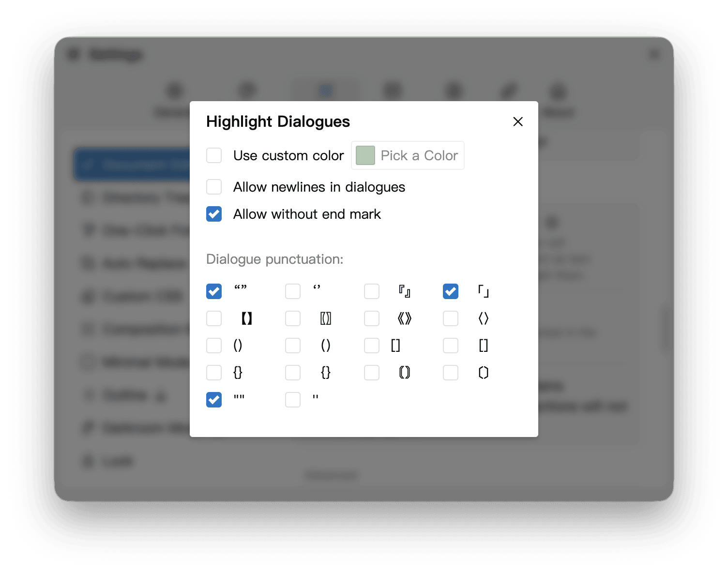Enable white tortoise shell brackets 〘〙 checkbox
The width and height of the screenshot is (728, 573).
click(372, 373)
